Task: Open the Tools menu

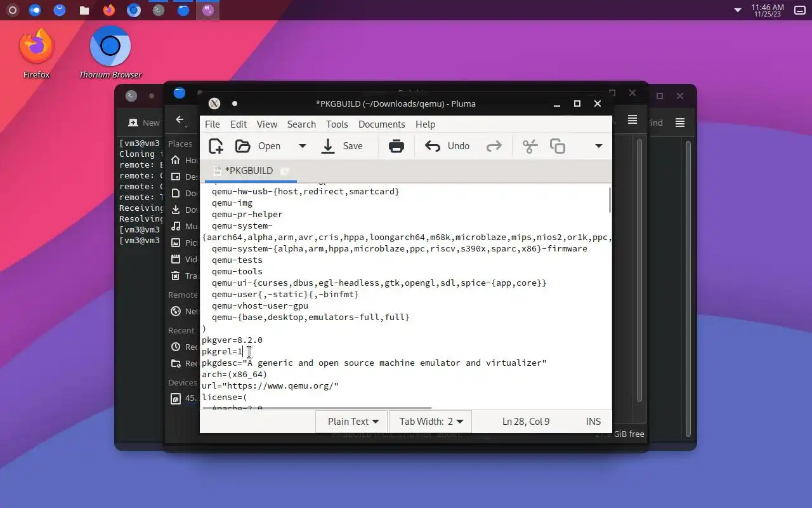Action: tap(337, 124)
